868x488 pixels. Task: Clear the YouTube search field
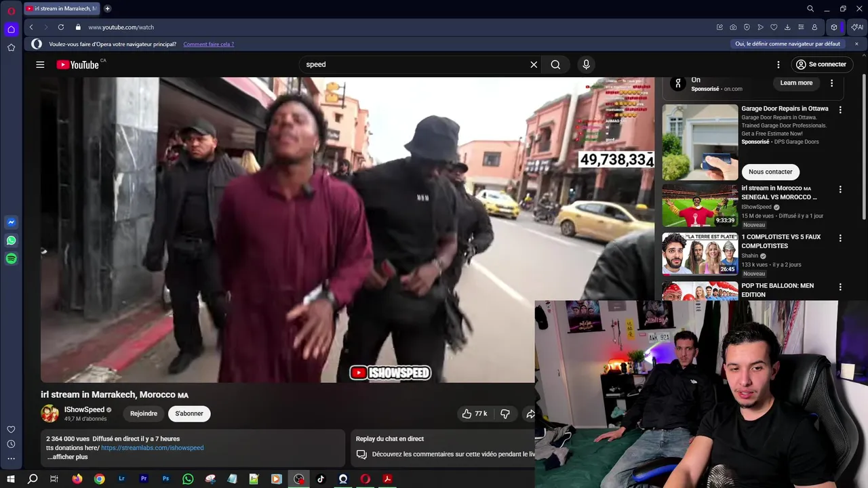[534, 64]
